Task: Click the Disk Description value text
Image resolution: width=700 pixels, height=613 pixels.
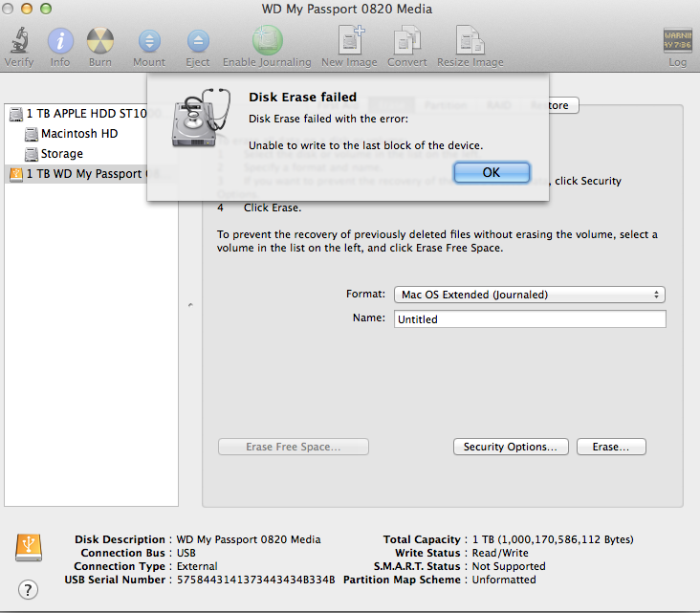Action: point(249,539)
